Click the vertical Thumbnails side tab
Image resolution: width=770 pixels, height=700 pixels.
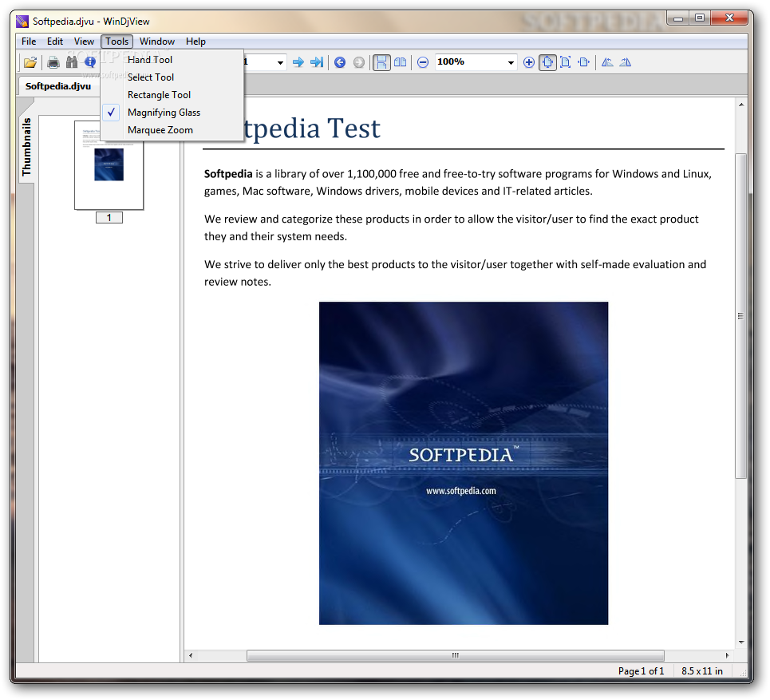[x=26, y=146]
